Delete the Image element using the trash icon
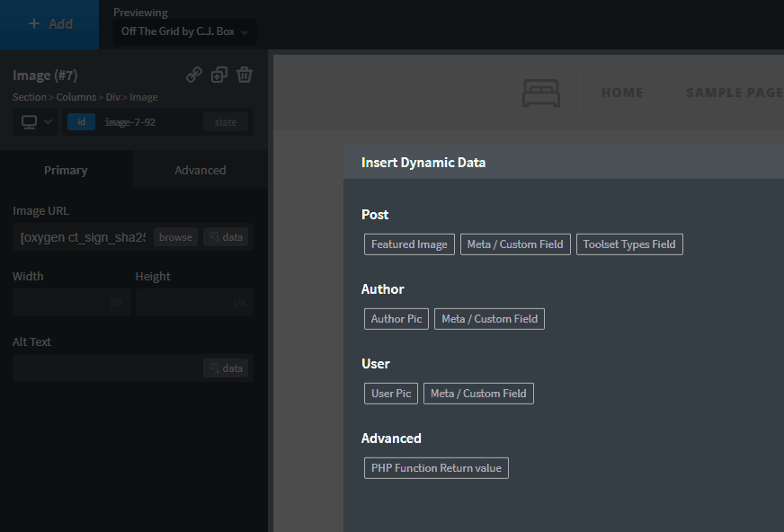Image resolution: width=784 pixels, height=532 pixels. (244, 75)
